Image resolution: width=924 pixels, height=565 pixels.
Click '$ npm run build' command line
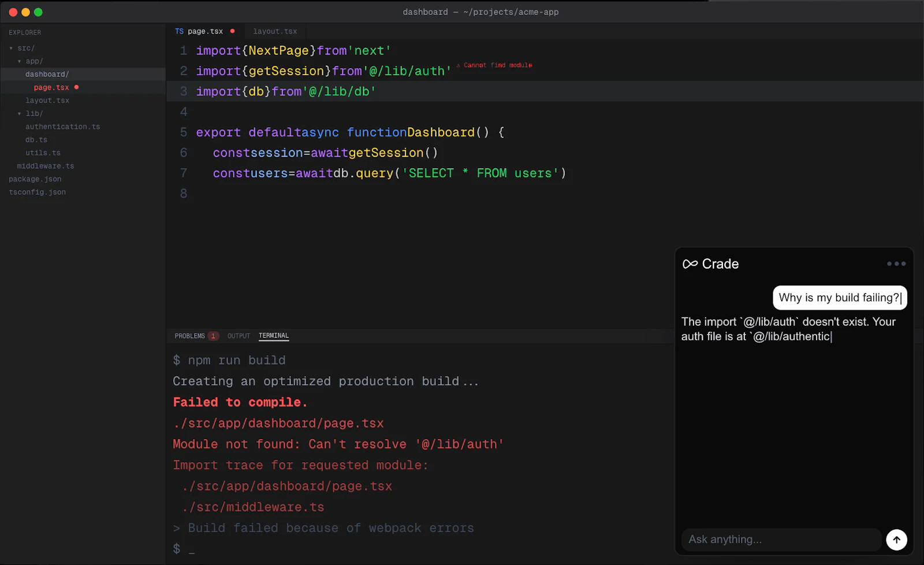click(229, 360)
